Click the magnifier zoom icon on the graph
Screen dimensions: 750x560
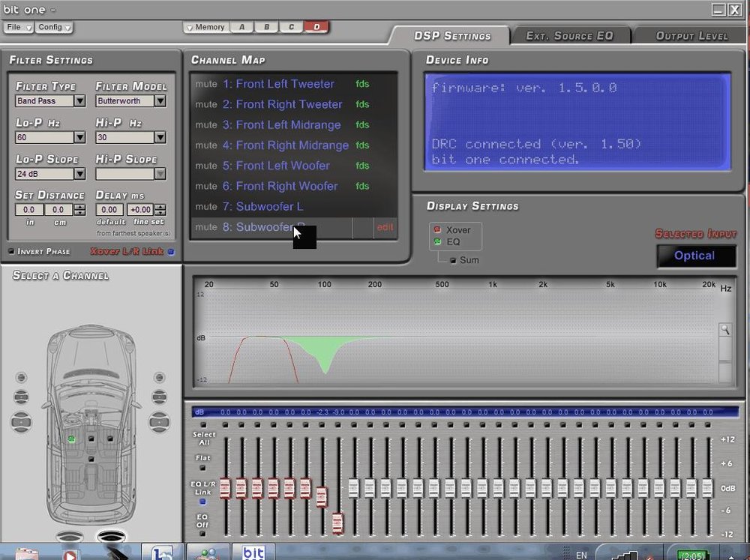pos(724,330)
